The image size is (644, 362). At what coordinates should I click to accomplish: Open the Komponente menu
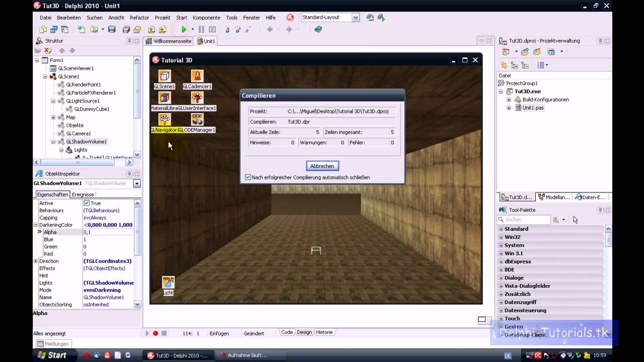coord(206,18)
